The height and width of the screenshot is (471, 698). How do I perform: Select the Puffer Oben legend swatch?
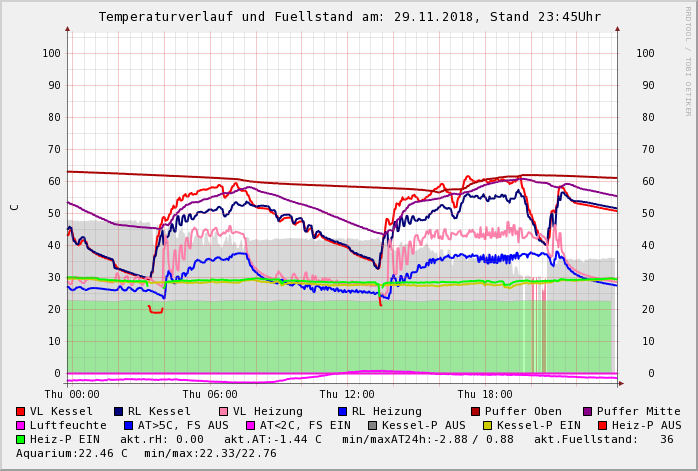click(x=476, y=411)
